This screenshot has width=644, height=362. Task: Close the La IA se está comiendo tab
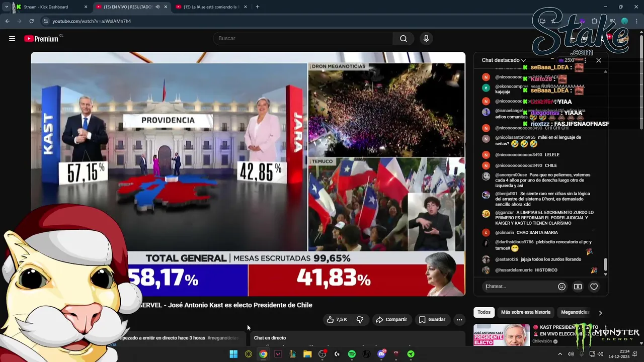coord(246,7)
